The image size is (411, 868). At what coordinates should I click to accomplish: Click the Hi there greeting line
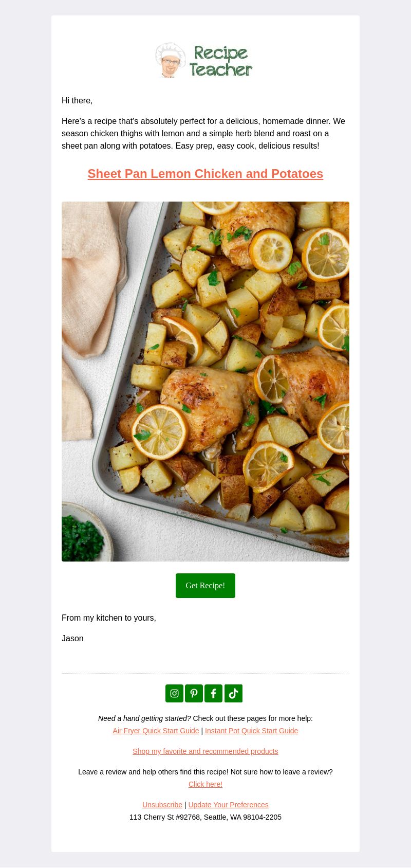pos(77,100)
